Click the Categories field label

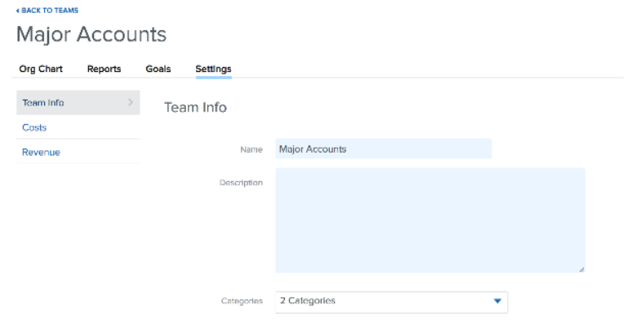242,301
